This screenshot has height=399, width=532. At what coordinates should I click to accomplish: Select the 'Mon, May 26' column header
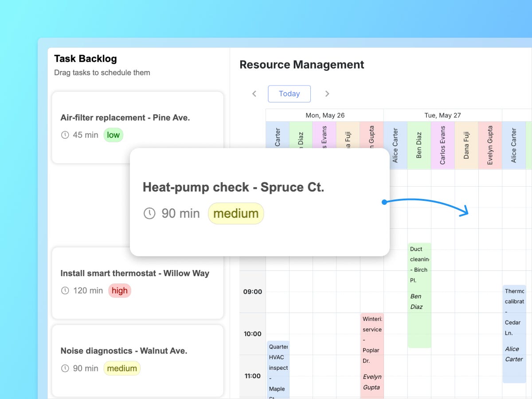[325, 115]
